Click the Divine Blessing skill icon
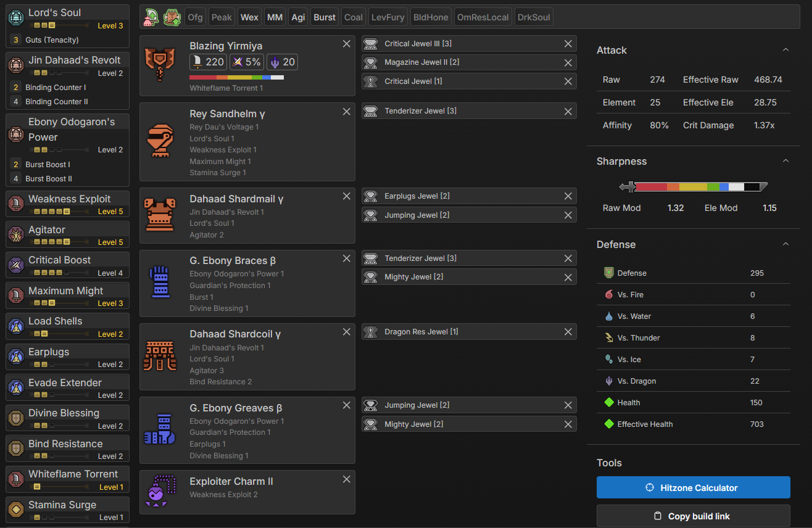Viewport: 812px width, 528px height. 16,418
